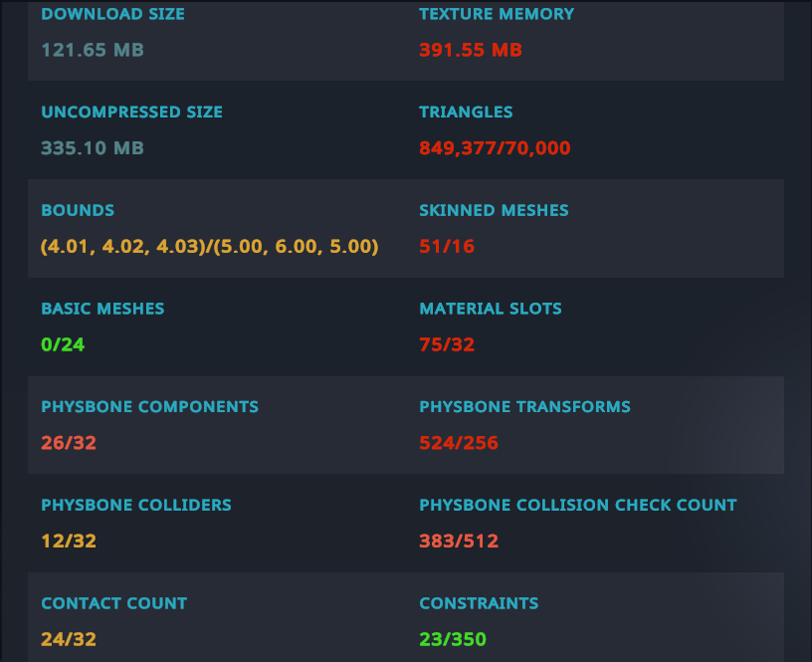
Task: Click the PHYSBONE COLLIDERS label
Action: (136, 505)
